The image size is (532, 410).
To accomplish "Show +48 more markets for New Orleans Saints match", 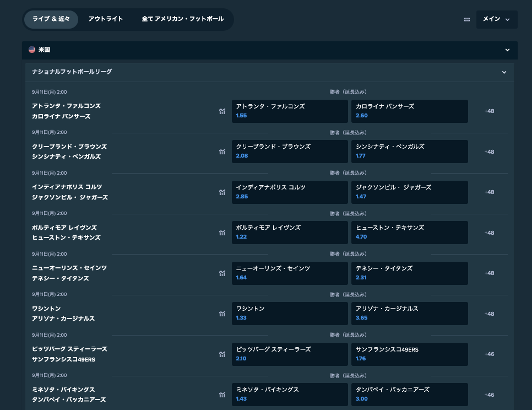I will click(489, 273).
